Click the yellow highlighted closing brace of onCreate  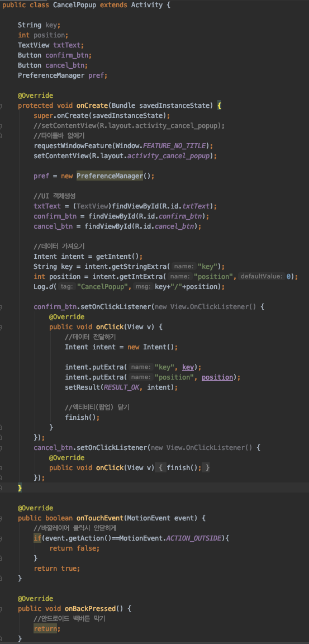(x=20, y=487)
